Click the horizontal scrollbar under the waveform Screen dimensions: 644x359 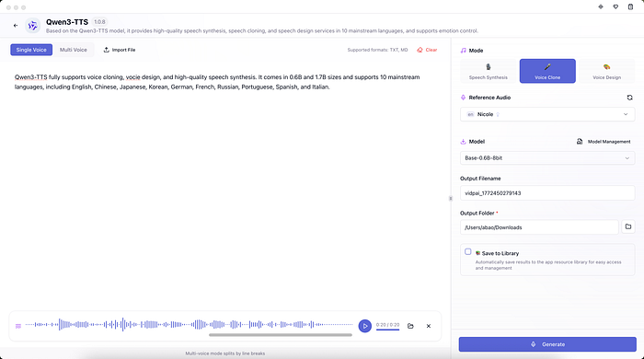[x=281, y=335]
